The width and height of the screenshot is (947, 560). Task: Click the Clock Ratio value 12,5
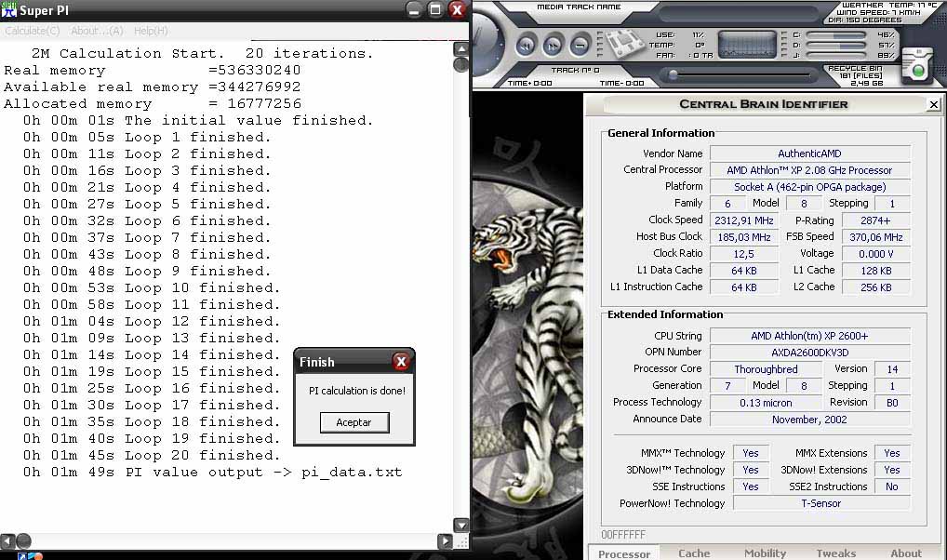(744, 254)
